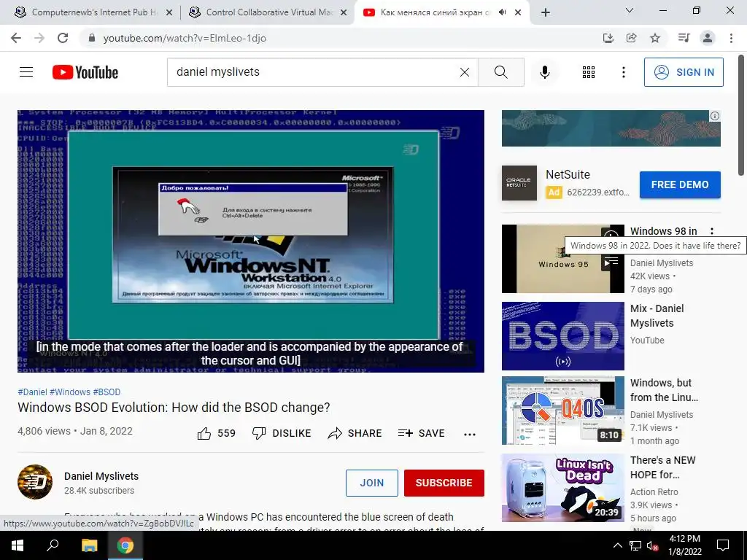Screen dimensions: 747x560
Task: Start voice search with microphone
Action: 544,72
